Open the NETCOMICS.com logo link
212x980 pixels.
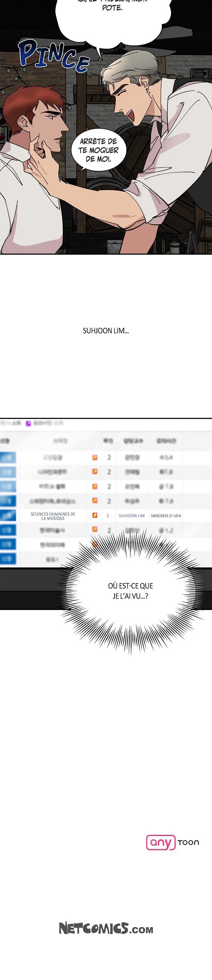[x=106, y=929]
